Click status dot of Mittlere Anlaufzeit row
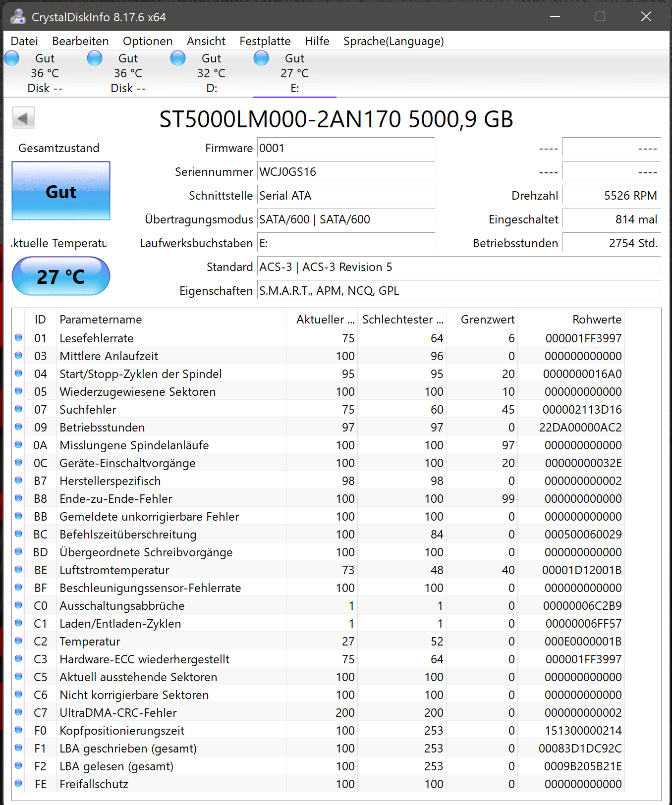The width and height of the screenshot is (672, 805). 18,355
